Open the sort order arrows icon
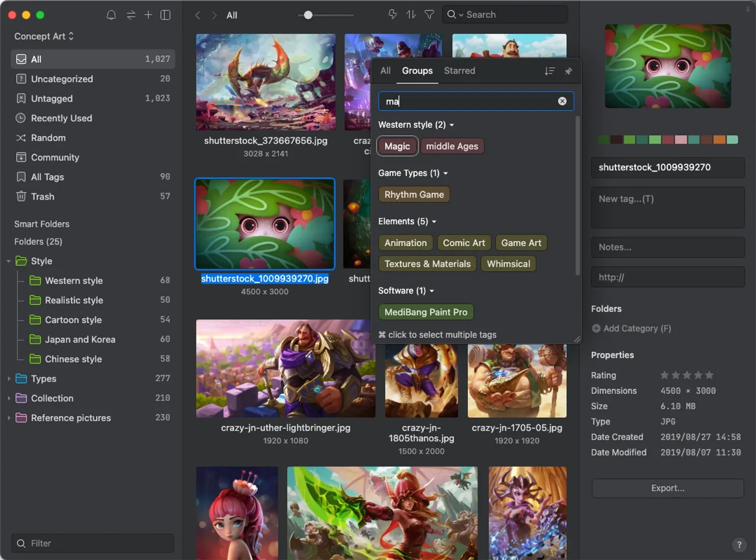This screenshot has width=756, height=560. click(411, 14)
